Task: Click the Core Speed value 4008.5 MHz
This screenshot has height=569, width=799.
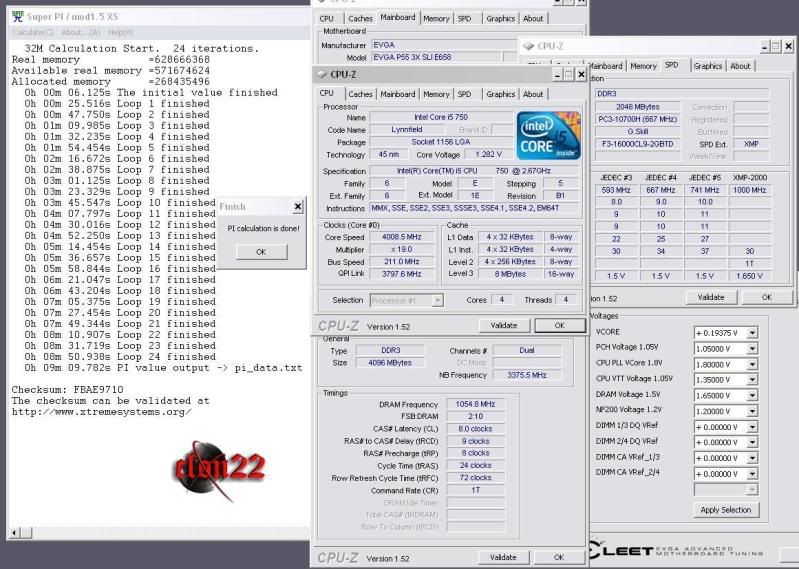Action: point(402,237)
